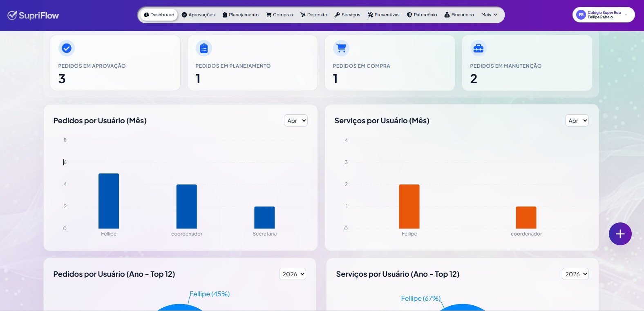Open year dropdown for Pedidos Top 12
Viewport: 644px width, 311px height.
(x=293, y=274)
